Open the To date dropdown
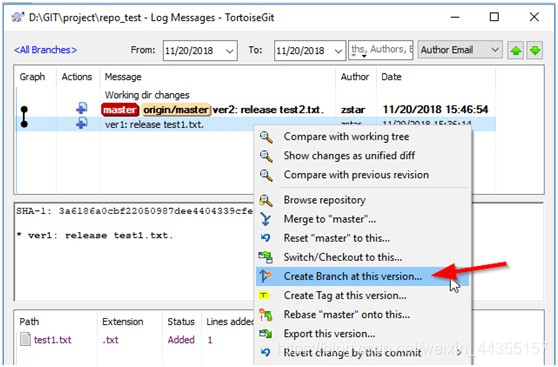This screenshot has height=367, width=558. (338, 51)
